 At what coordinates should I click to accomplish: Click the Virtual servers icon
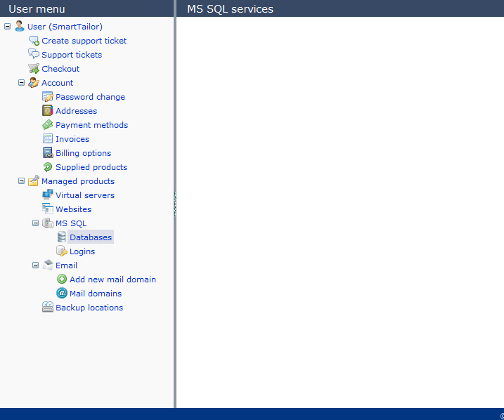(48, 195)
